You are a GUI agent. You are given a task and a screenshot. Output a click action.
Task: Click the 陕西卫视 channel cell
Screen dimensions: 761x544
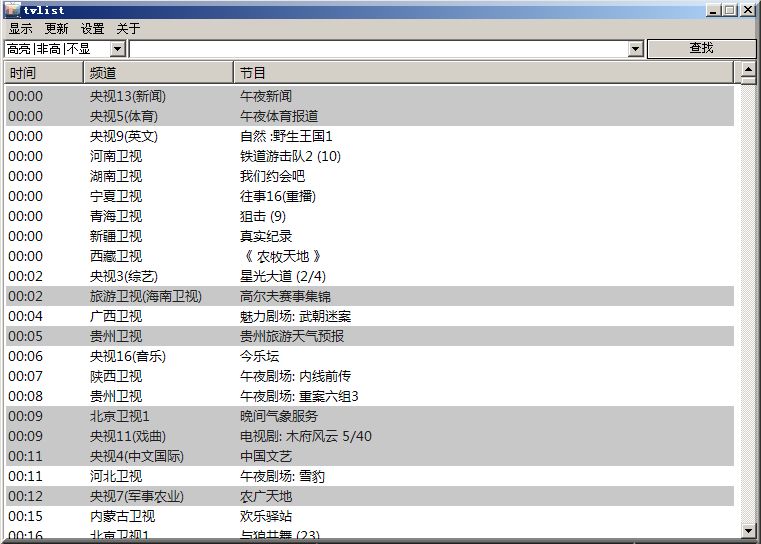(x=116, y=376)
